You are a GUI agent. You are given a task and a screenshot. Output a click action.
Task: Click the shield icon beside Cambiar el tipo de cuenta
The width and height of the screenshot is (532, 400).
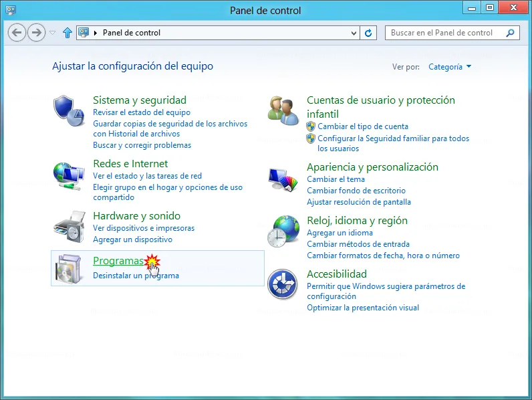311,126
